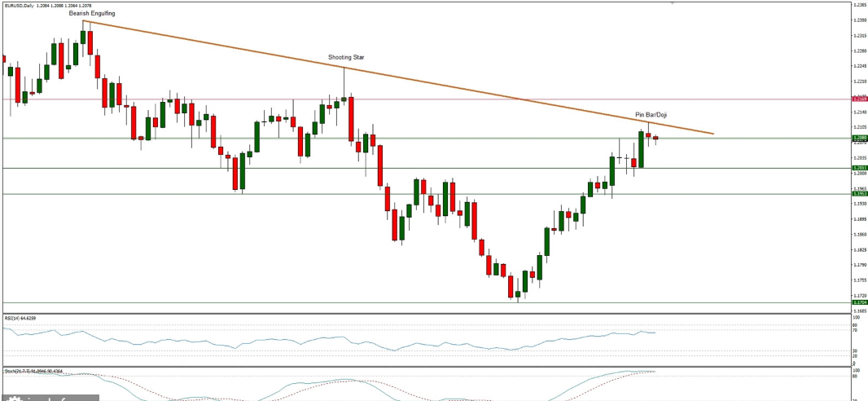Click the current price tag on price axis
This screenshot has width=868, height=401.
(x=858, y=138)
